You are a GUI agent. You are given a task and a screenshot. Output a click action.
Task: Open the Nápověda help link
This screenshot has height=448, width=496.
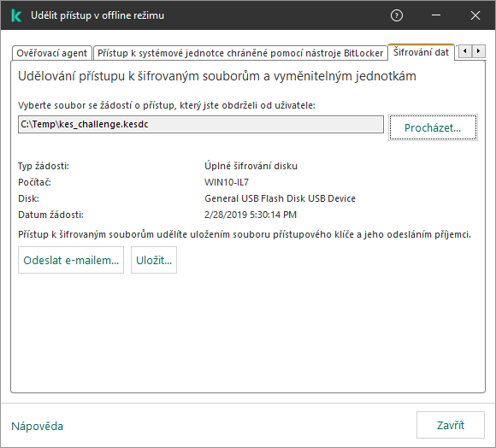(x=38, y=426)
